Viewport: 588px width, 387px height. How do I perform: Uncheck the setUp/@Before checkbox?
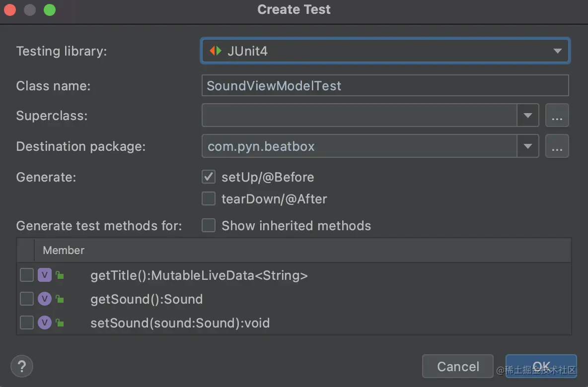tap(209, 177)
